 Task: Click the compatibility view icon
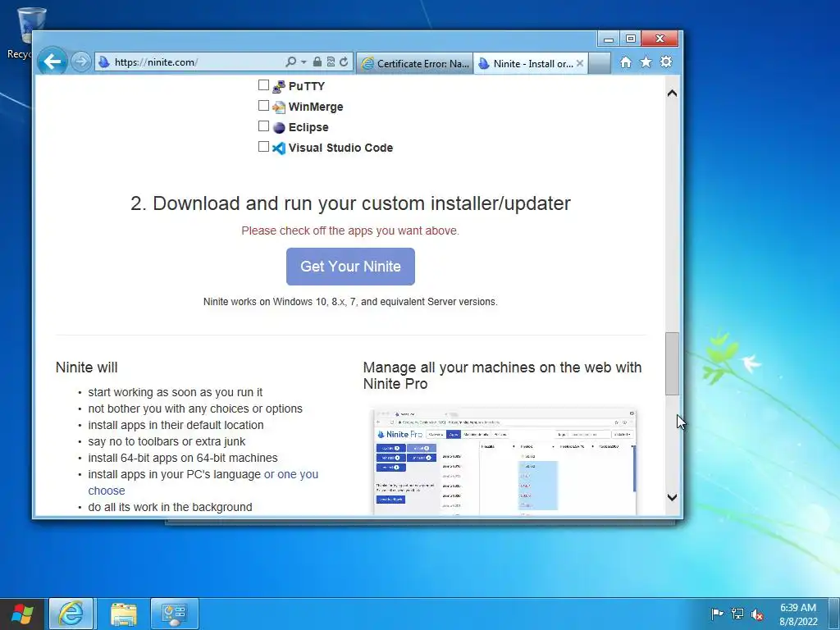point(331,62)
